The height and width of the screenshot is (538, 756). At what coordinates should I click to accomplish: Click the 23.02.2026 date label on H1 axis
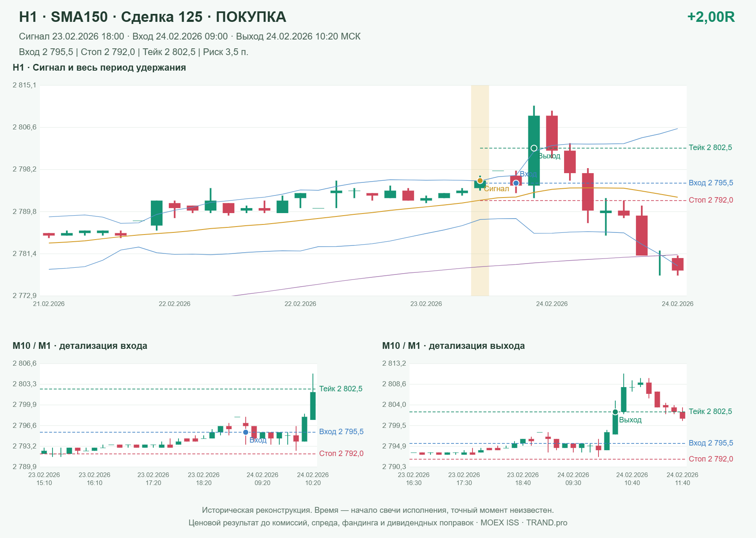(x=426, y=304)
